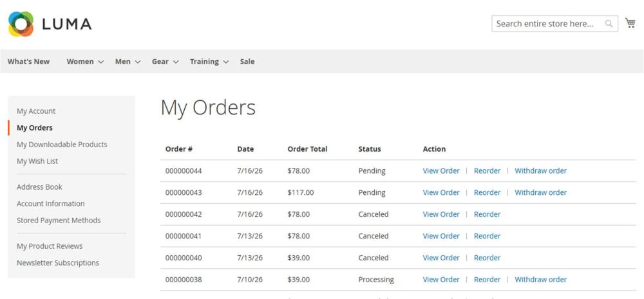
Task: Expand the Women menu chevron
Action: coord(100,62)
